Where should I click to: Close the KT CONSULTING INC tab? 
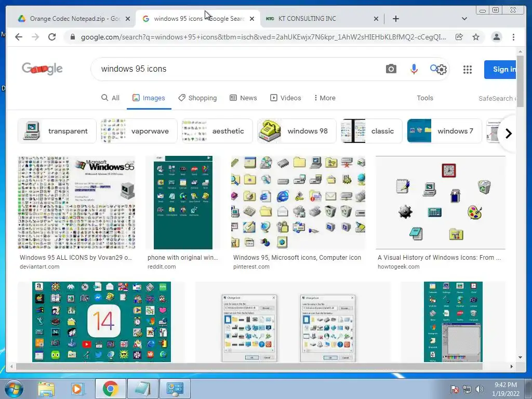pyautogui.click(x=376, y=19)
